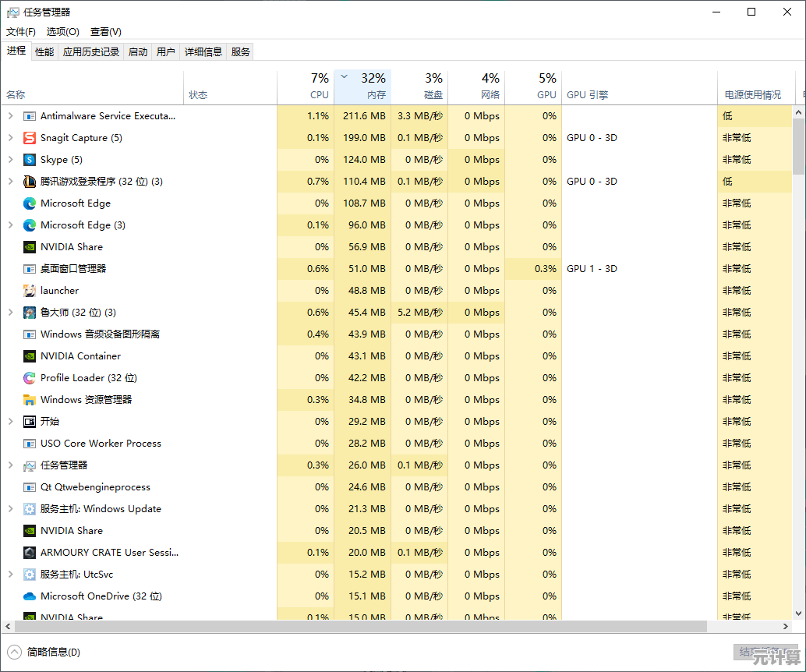Click the Profile Loader process icon

(30, 378)
